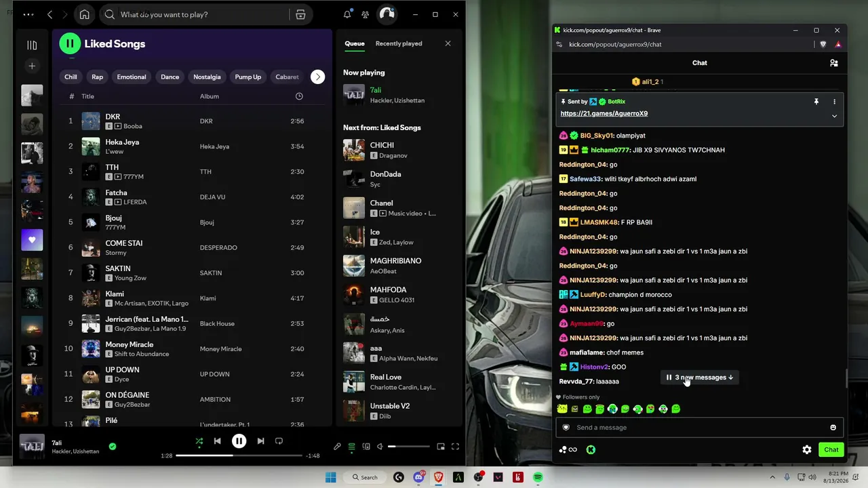Open artist link Booba under DKR
The height and width of the screenshot is (488, 868).
[x=133, y=126]
